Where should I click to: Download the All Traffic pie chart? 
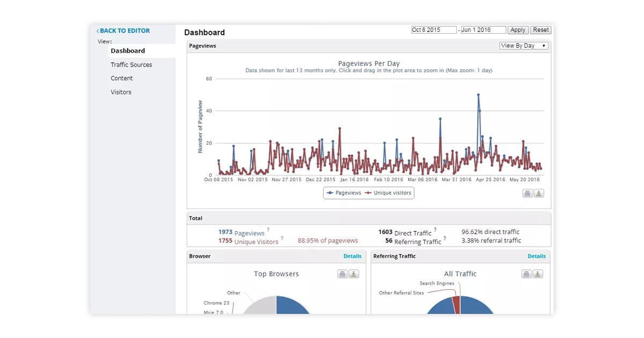click(538, 274)
